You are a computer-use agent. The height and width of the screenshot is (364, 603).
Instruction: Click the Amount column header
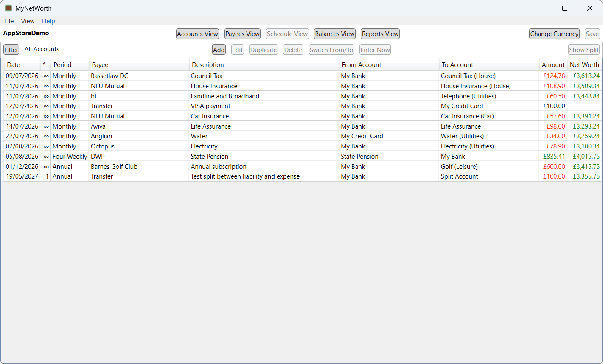(553, 65)
